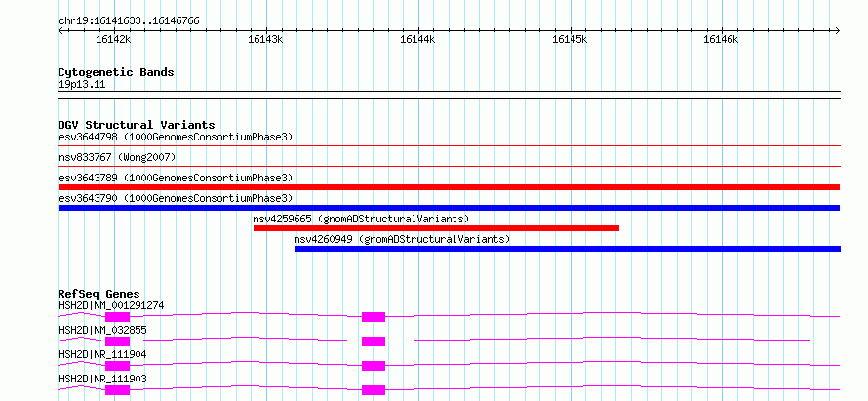Click first exon of HSH2D|NR_111904
The width and height of the screenshot is (868, 401).
117,366
